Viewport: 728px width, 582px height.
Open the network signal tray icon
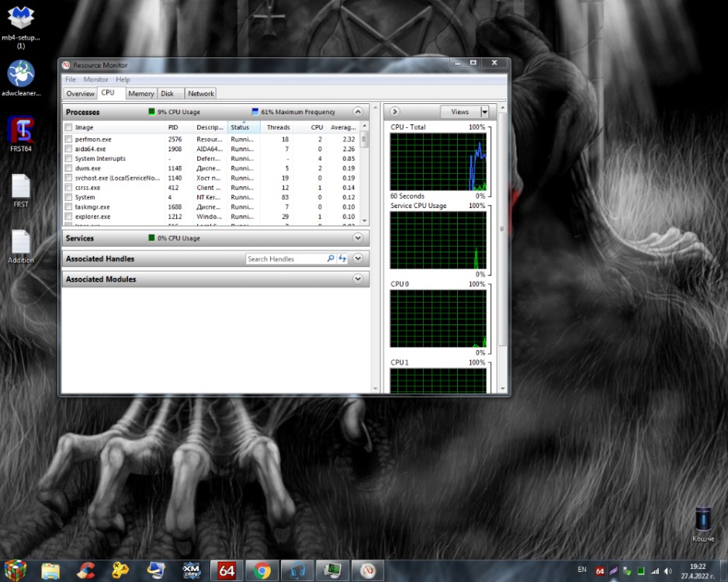point(654,571)
